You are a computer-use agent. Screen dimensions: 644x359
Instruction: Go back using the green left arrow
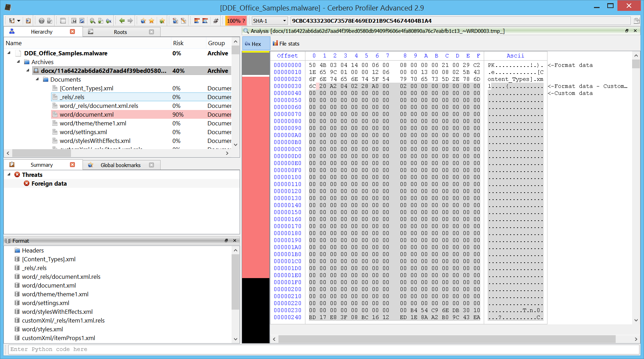point(122,21)
